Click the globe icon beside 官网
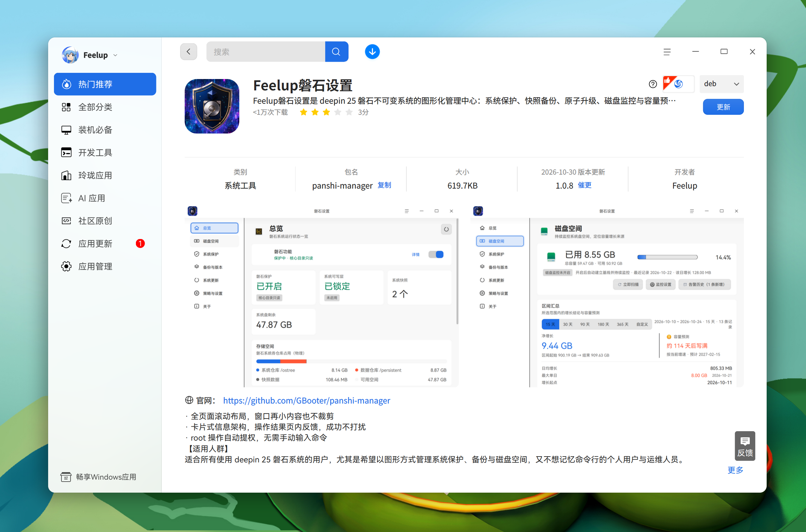This screenshot has height=532, width=806. [189, 400]
